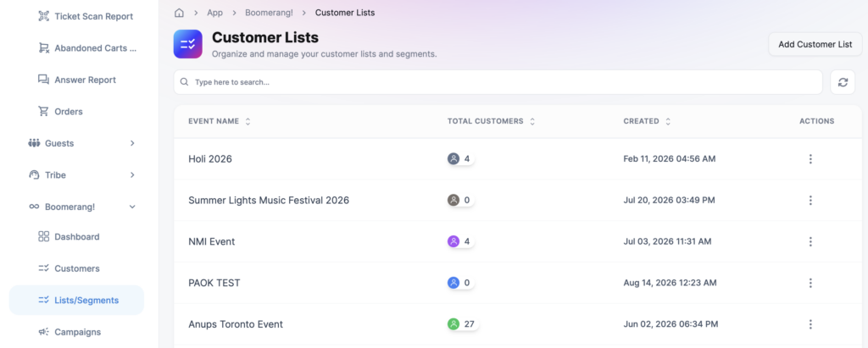Click the Answer Report chat icon
The width and height of the screenshot is (868, 348).
click(44, 80)
